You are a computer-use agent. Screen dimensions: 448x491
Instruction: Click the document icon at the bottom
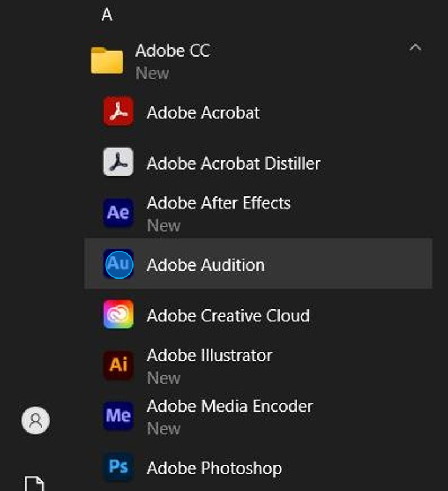36,486
